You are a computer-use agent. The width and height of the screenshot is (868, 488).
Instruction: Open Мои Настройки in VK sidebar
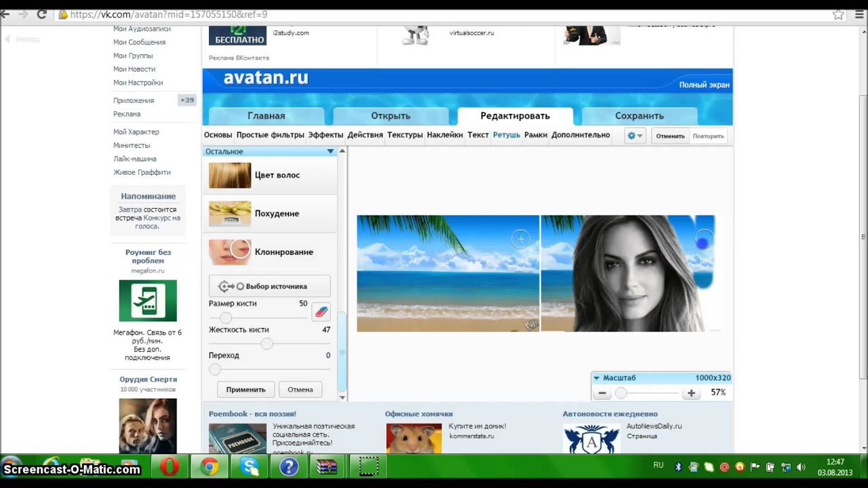(x=138, y=83)
